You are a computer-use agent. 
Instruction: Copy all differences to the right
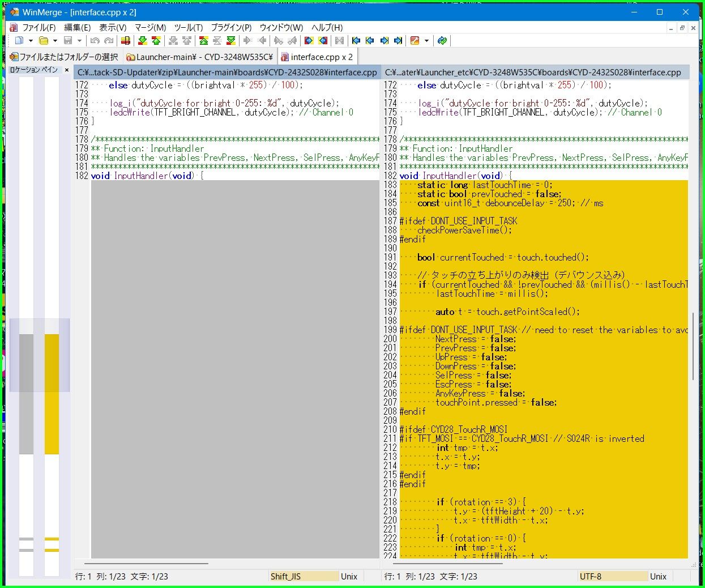click(309, 41)
